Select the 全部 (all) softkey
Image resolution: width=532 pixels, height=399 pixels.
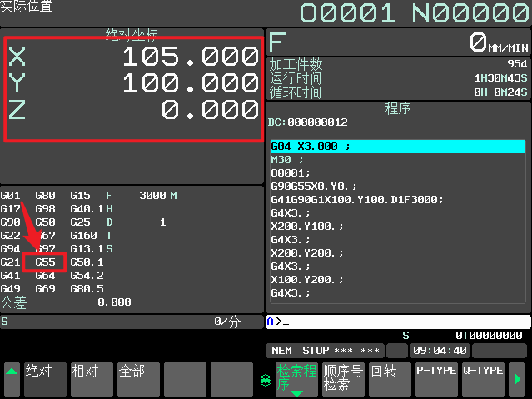(137, 379)
